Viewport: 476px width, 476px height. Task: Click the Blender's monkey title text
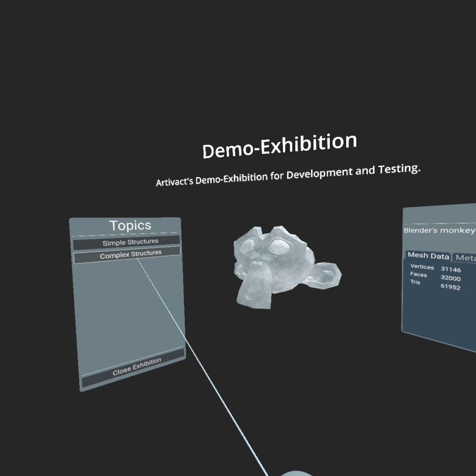point(440,231)
